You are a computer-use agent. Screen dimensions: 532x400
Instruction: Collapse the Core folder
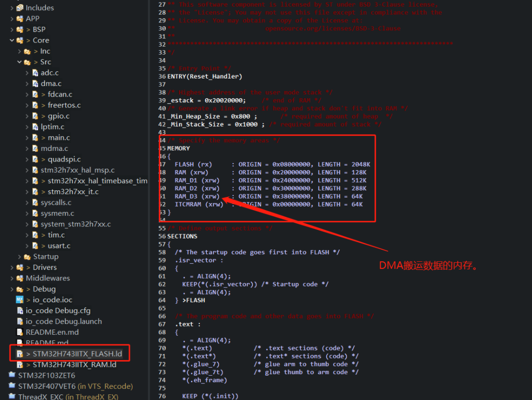coord(12,40)
